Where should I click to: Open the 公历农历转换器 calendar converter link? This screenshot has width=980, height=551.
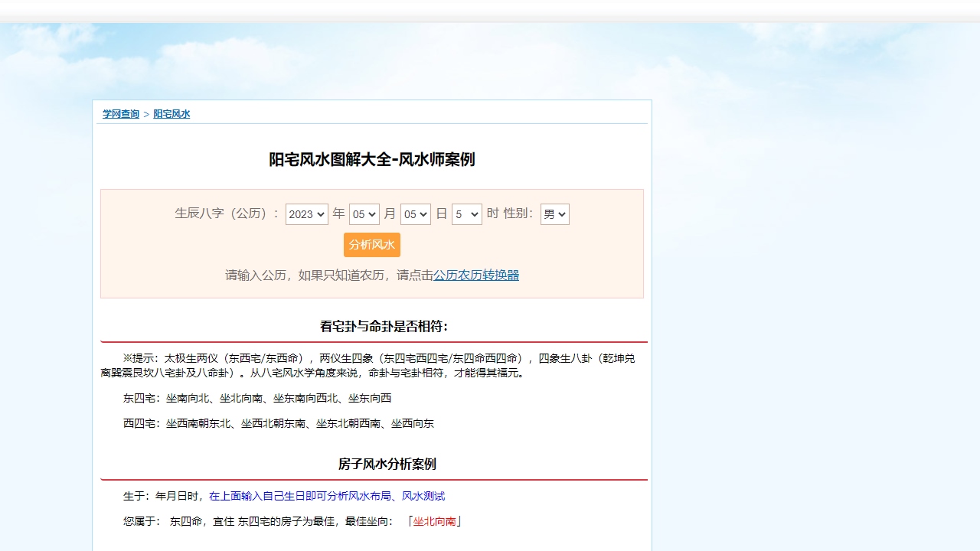(x=475, y=275)
